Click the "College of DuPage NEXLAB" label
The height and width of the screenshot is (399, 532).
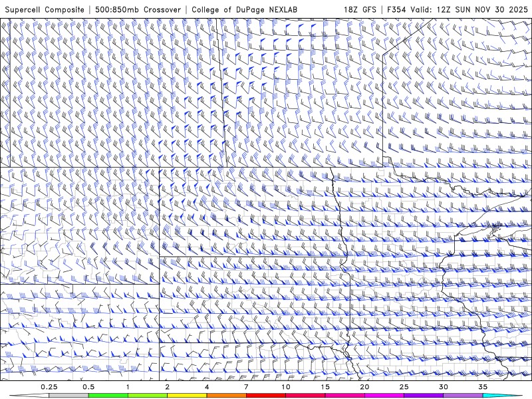[244, 9]
